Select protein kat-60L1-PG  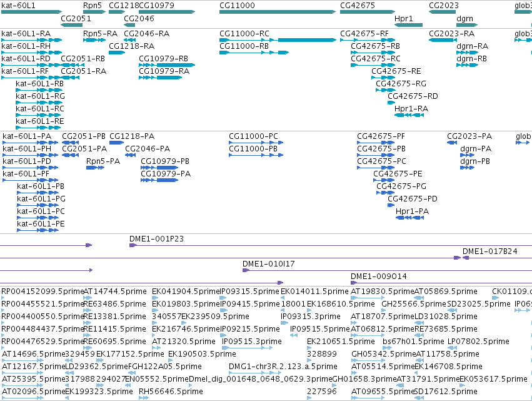point(38,205)
